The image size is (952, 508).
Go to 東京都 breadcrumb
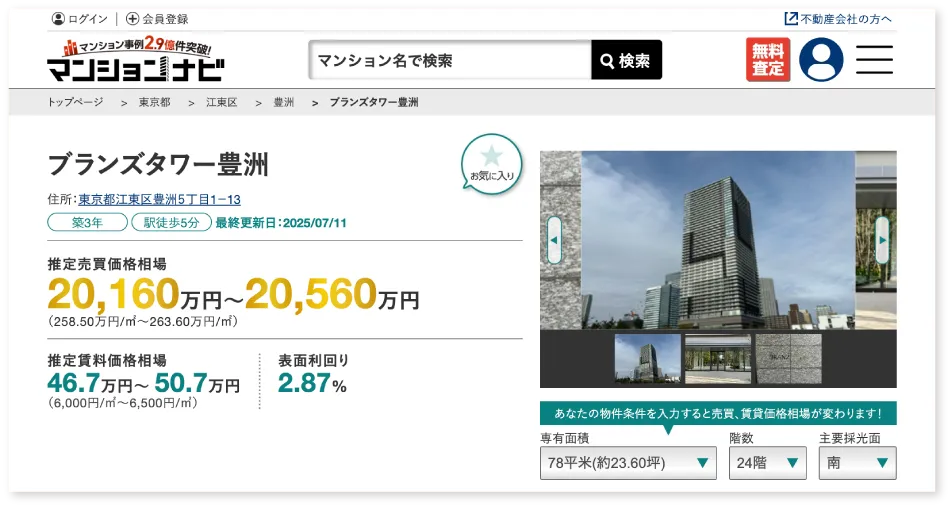point(154,102)
